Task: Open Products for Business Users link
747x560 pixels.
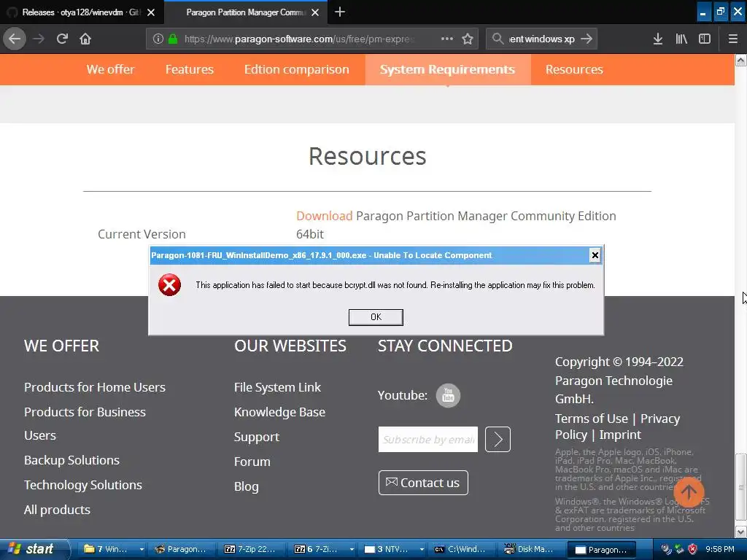Action: 85,424
